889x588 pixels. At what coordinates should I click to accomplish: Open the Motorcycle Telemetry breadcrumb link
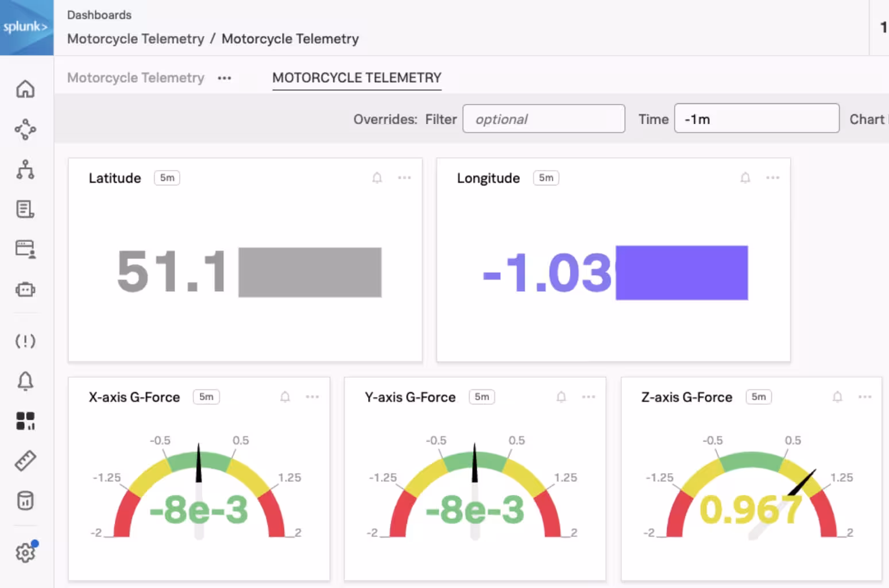[136, 38]
